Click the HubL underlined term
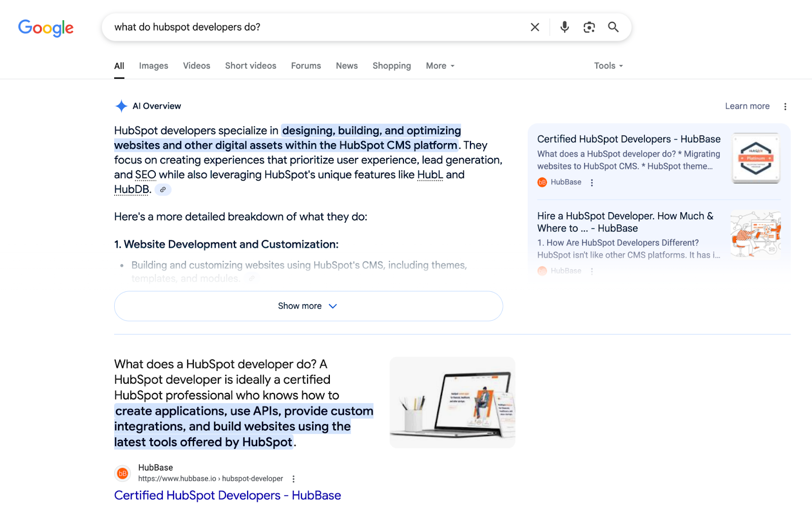812x505 pixels. [x=430, y=175]
